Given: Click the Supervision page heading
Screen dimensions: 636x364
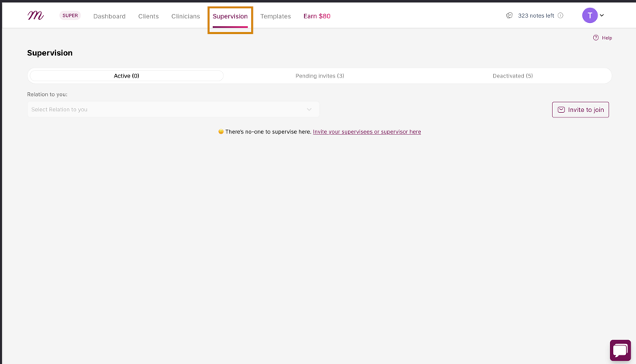Looking at the screenshot, I should 50,53.
